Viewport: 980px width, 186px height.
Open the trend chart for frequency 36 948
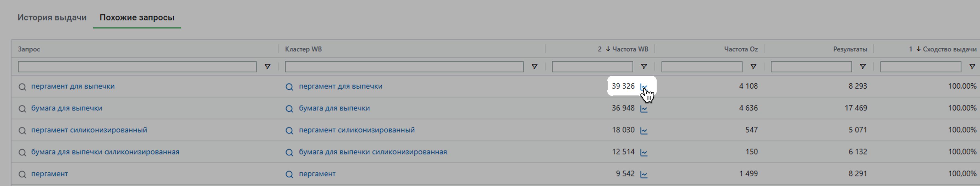(x=644, y=109)
